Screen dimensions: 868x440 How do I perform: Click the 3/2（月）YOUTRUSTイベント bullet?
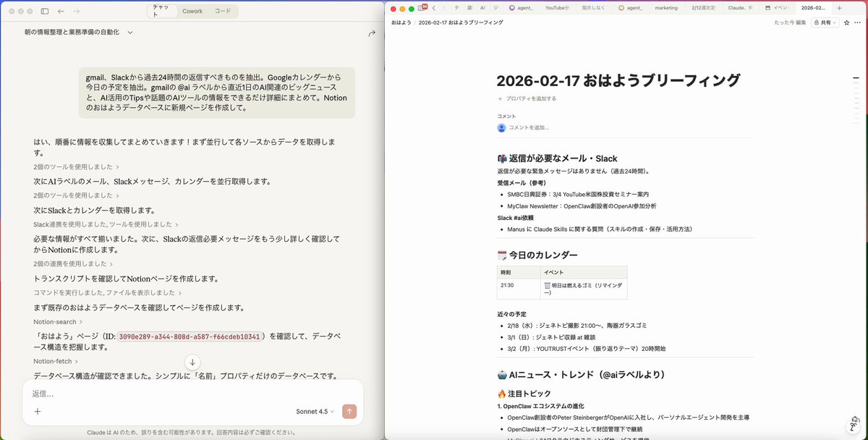(587, 349)
